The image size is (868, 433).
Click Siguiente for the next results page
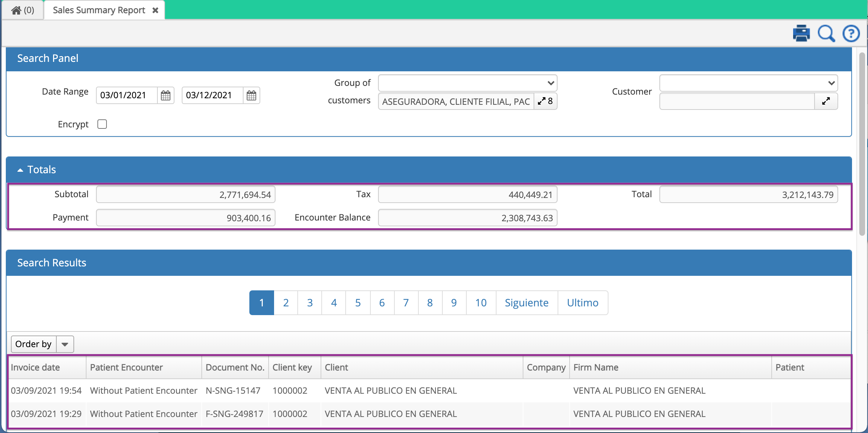tap(526, 302)
